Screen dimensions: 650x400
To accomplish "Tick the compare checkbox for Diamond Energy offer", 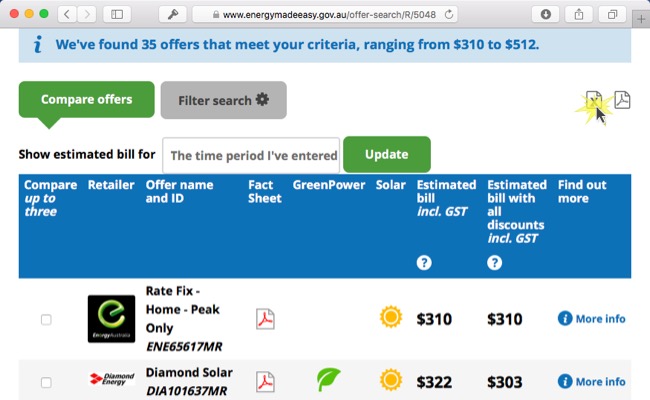I will point(46,382).
